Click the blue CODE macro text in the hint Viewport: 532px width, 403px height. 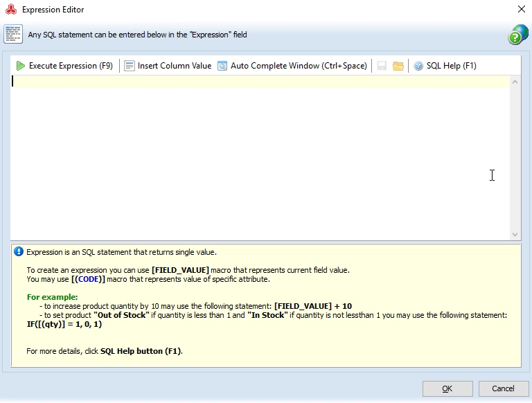88,279
